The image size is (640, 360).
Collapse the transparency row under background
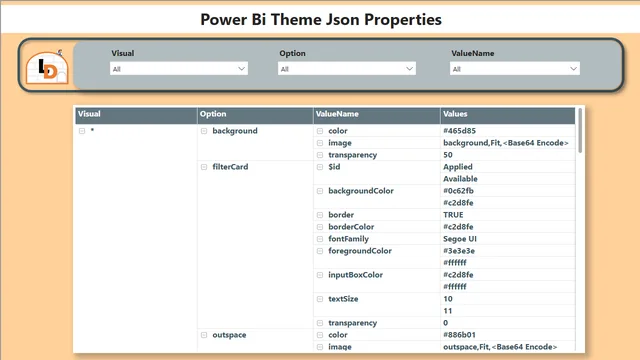(320, 155)
